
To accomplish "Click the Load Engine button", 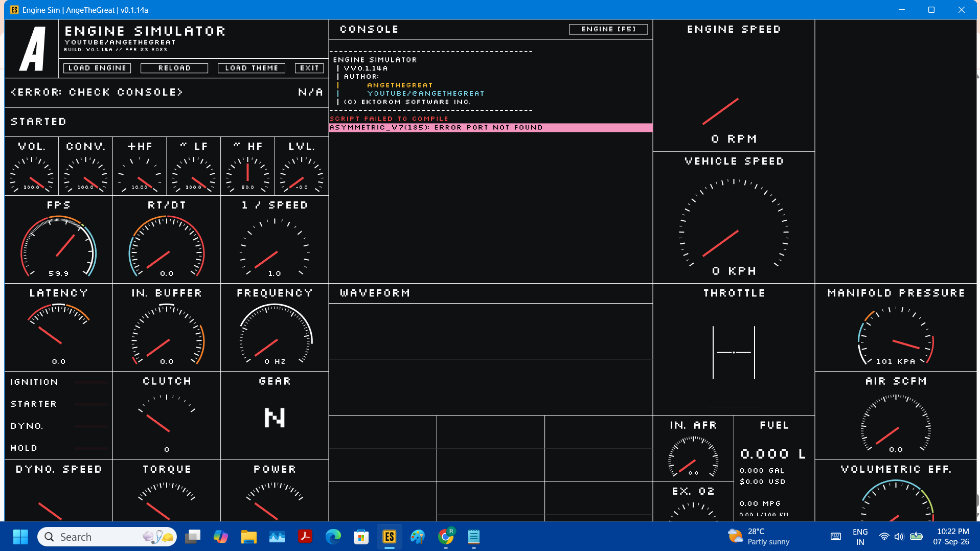I will pyautogui.click(x=97, y=68).
